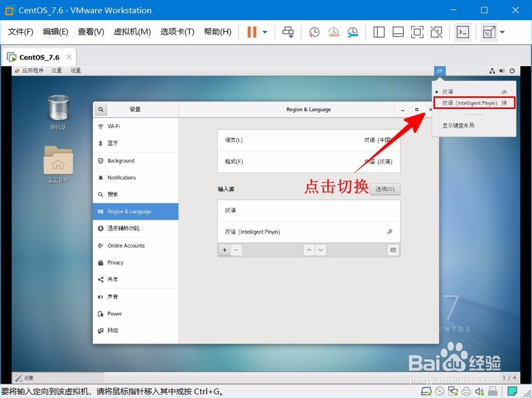Click the 选项(O) button
The image size is (532, 398).
pos(385,189)
